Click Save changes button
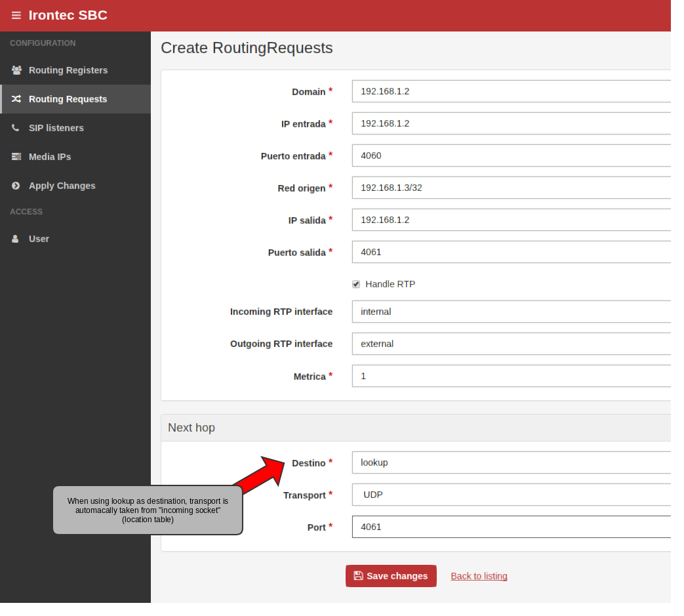The height and width of the screenshot is (616, 684). (x=391, y=576)
